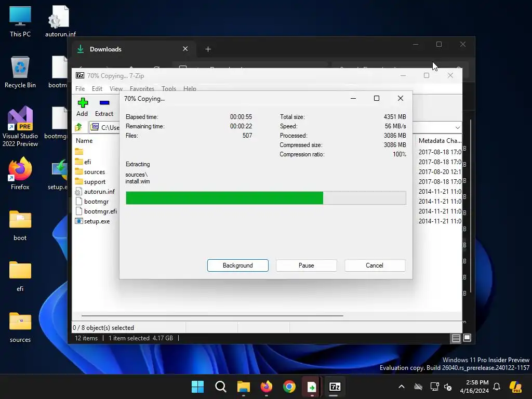This screenshot has width=532, height=399.
Task: Click the Metadata Changed column header
Action: coord(440,140)
